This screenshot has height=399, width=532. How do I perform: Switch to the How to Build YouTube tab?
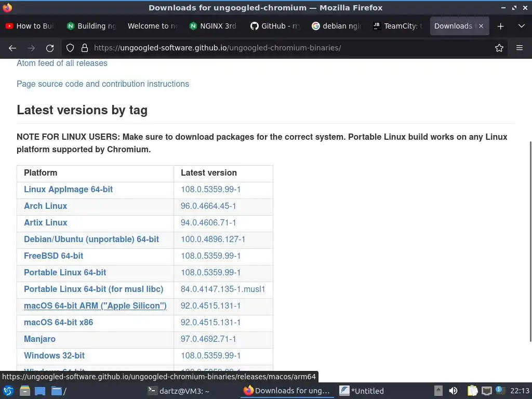(31, 26)
